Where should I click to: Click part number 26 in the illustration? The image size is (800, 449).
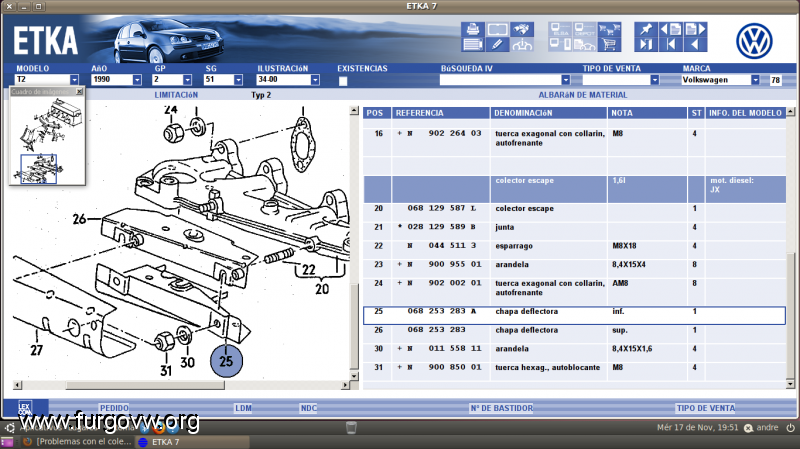coord(79,219)
